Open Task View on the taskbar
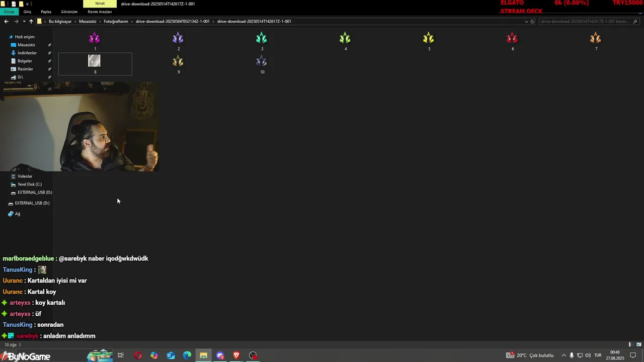 (121, 355)
